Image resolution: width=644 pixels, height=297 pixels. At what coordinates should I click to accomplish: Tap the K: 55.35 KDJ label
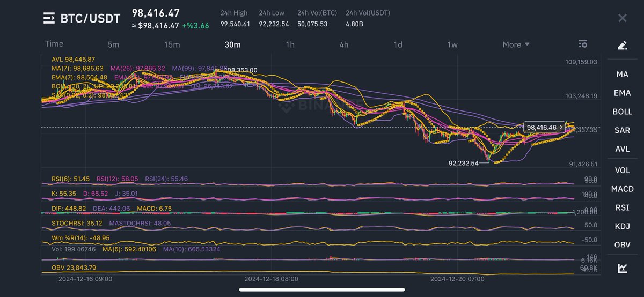(63, 194)
